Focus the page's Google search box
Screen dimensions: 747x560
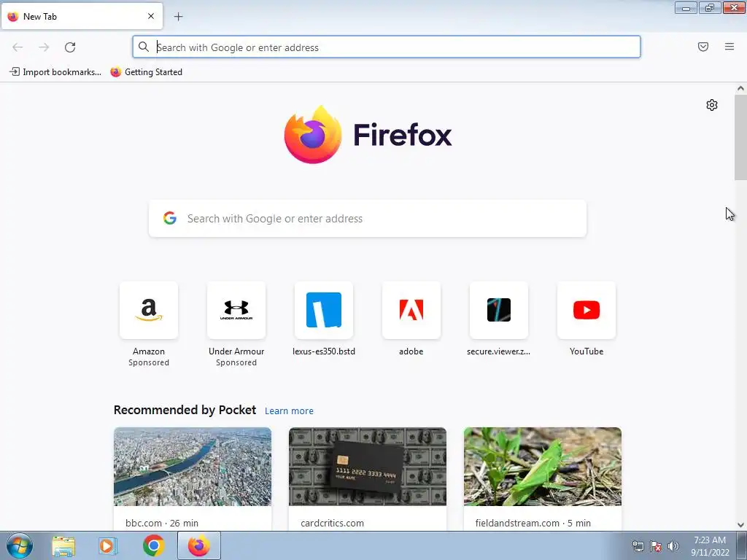tap(368, 219)
